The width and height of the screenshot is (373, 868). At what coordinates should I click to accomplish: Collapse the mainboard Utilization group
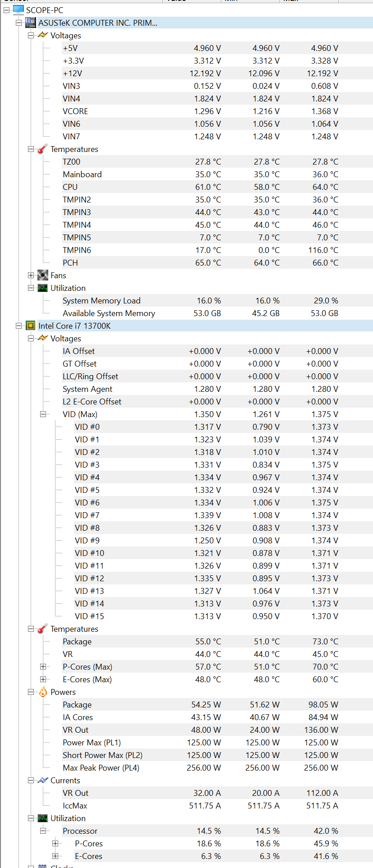31,288
